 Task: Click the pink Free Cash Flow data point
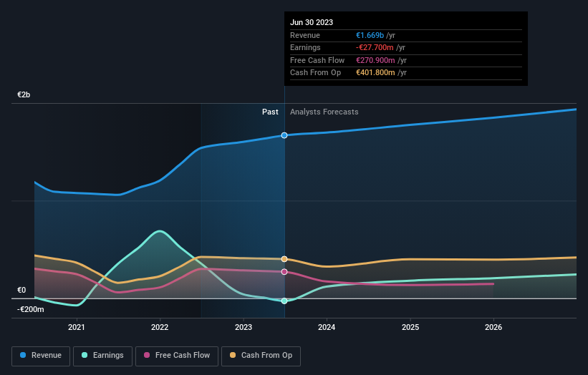point(284,272)
